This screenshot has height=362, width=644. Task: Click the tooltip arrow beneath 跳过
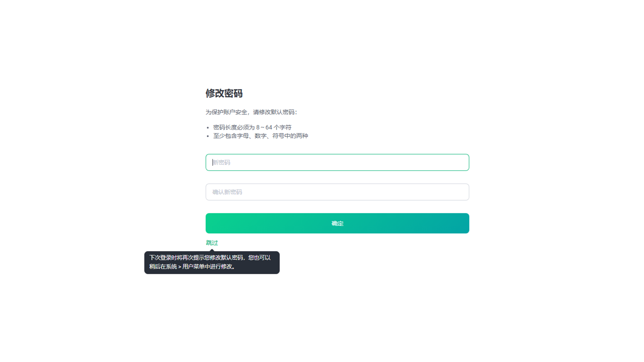[x=212, y=250]
